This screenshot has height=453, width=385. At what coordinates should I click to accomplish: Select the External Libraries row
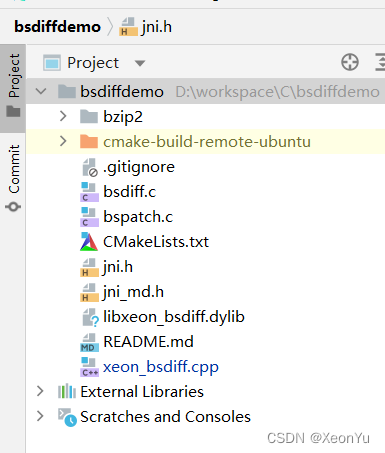coord(205,391)
